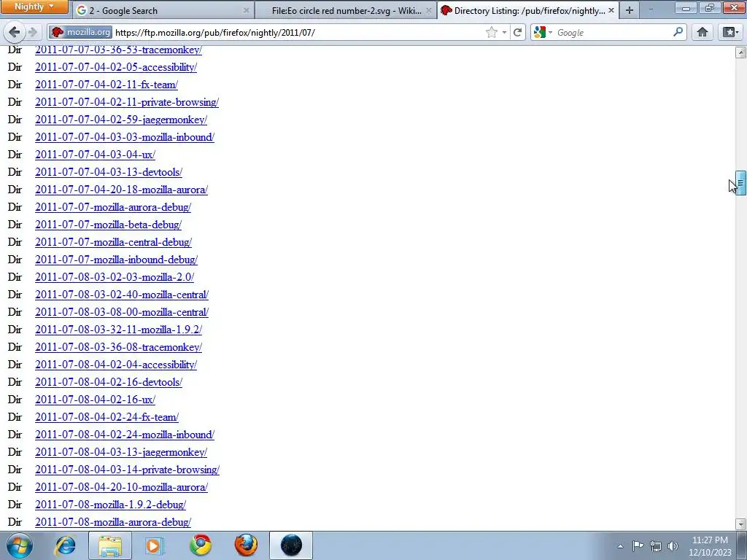Open 2011-07-08-03-36-08-tracemonkey directory
747x560 pixels.
(x=119, y=347)
